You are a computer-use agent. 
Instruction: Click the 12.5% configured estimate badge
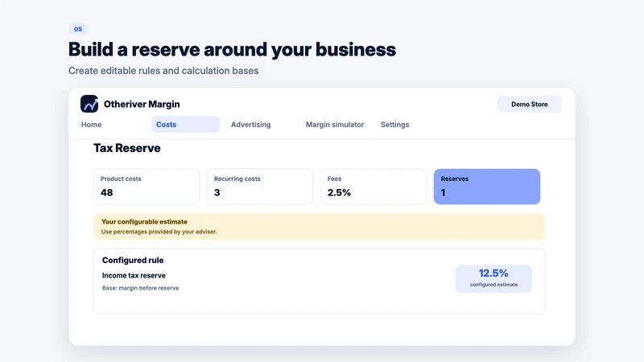tap(493, 278)
